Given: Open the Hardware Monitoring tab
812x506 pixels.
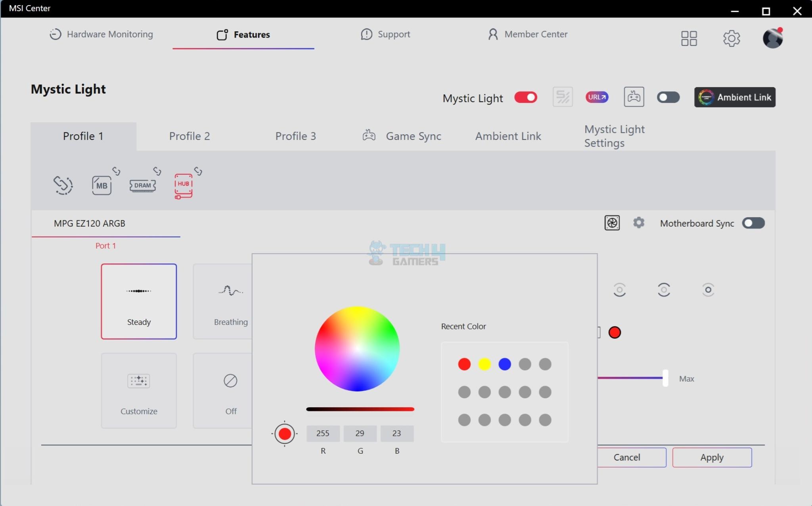Looking at the screenshot, I should point(101,34).
